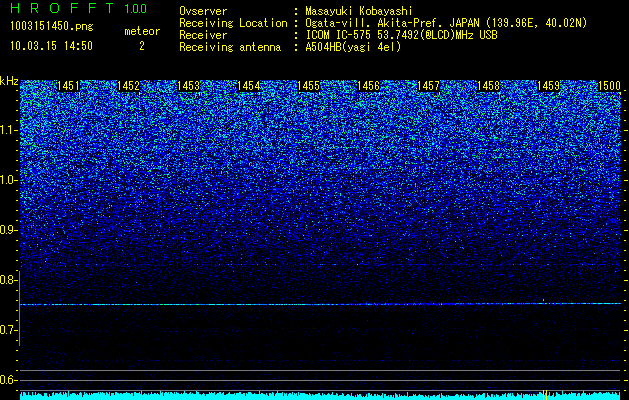Click the 1457 time marker

[x=428, y=86]
